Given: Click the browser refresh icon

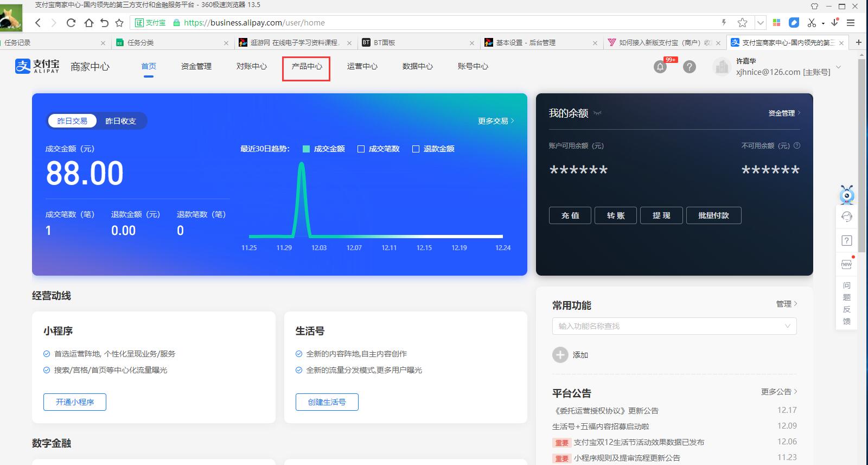Looking at the screenshot, I should (x=71, y=23).
